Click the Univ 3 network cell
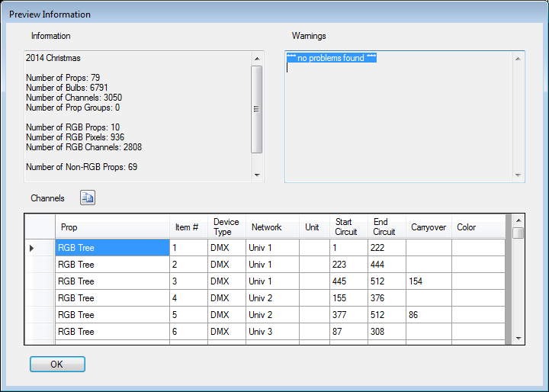Viewport: 549px width, 392px height. pyautogui.click(x=271, y=332)
